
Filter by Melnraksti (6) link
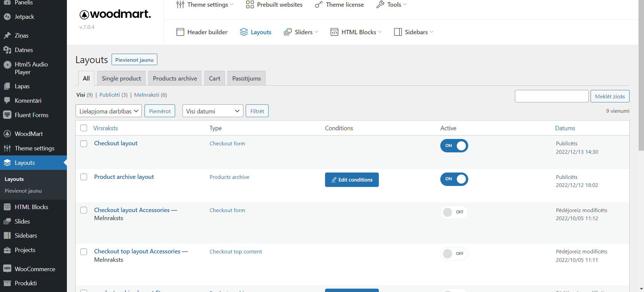150,95
